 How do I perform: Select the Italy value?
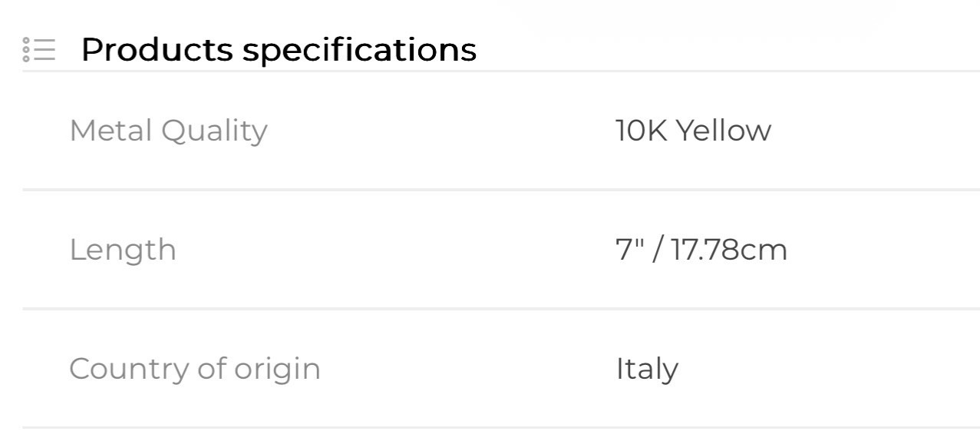click(x=647, y=369)
